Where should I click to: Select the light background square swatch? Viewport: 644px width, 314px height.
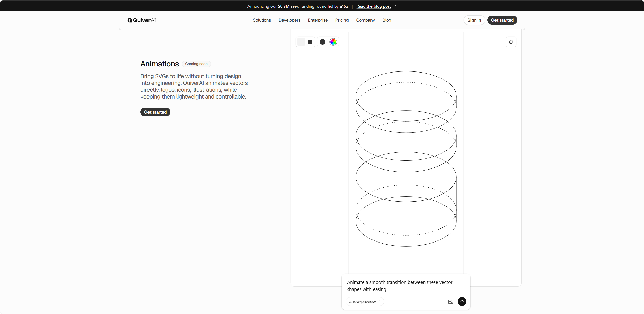301,42
